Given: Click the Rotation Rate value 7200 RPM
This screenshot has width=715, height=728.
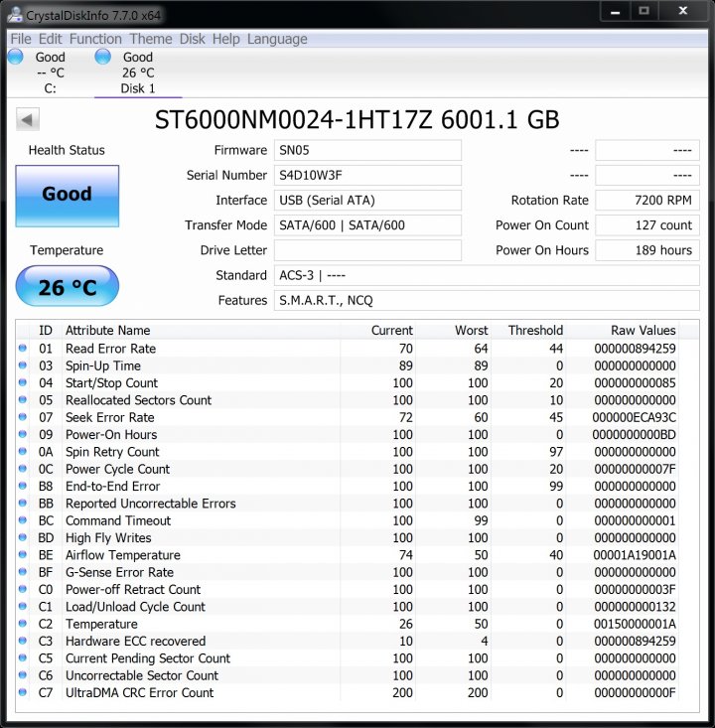Looking at the screenshot, I should coord(647,201).
